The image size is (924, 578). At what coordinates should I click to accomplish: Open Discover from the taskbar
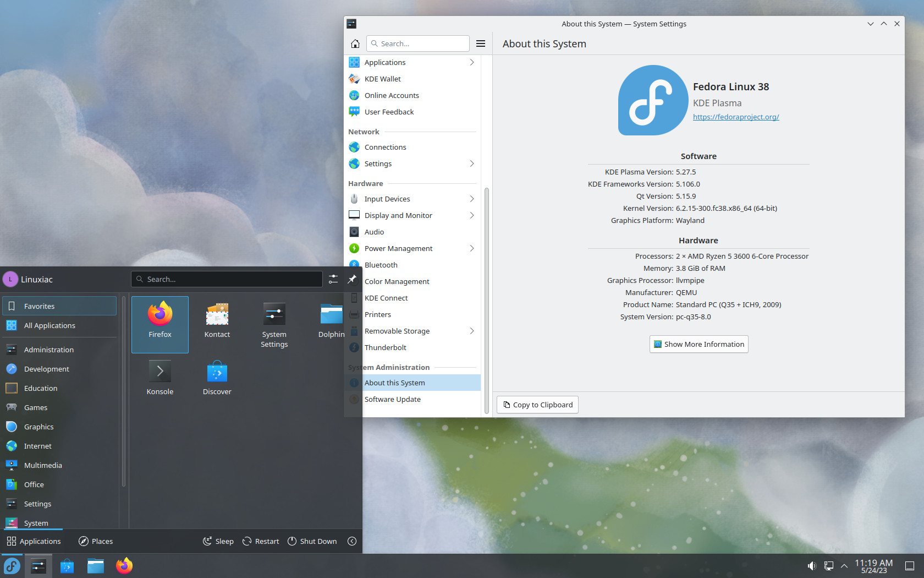[67, 566]
